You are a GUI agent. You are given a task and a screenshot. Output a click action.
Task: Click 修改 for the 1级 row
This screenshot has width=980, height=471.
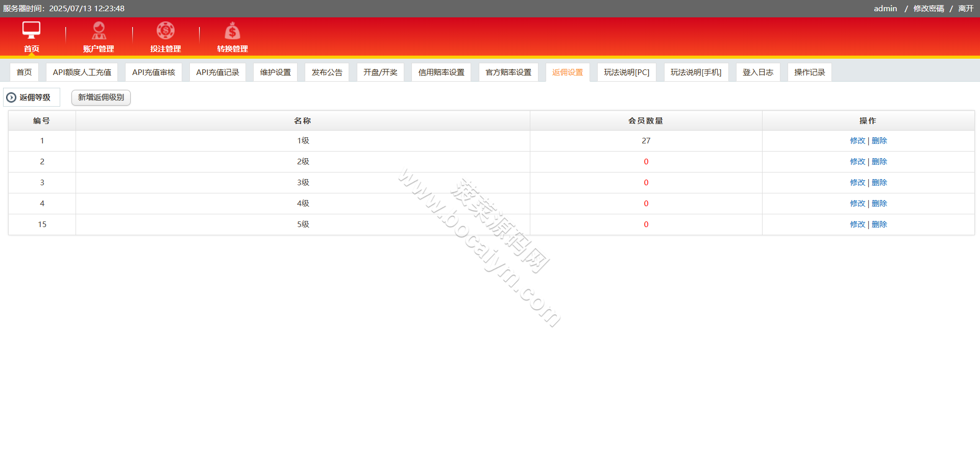pyautogui.click(x=857, y=141)
